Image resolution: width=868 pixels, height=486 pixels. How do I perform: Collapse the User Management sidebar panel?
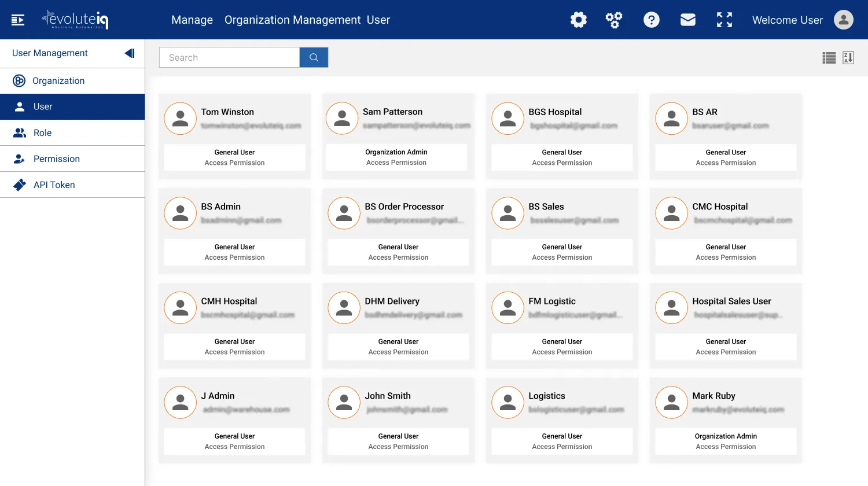click(x=128, y=53)
